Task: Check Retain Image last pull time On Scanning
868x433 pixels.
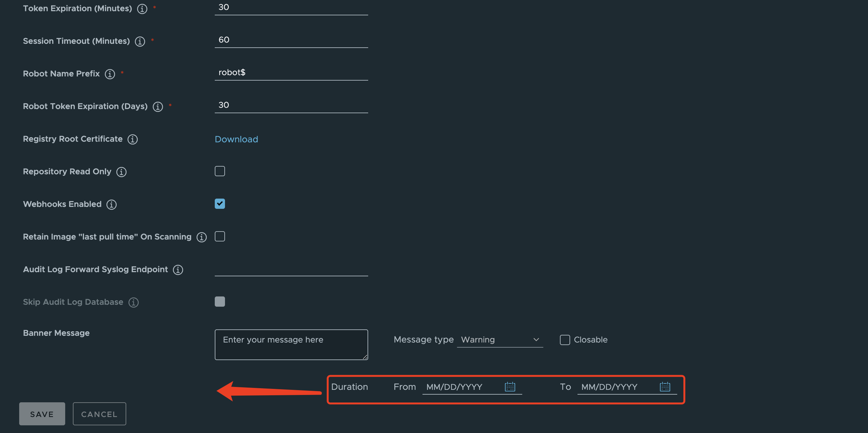Action: click(x=220, y=236)
